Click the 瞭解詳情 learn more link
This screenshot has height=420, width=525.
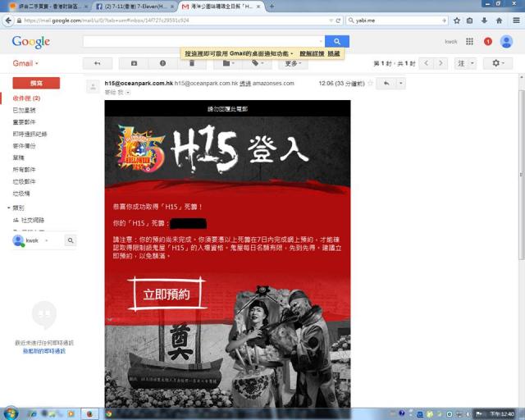(x=312, y=53)
